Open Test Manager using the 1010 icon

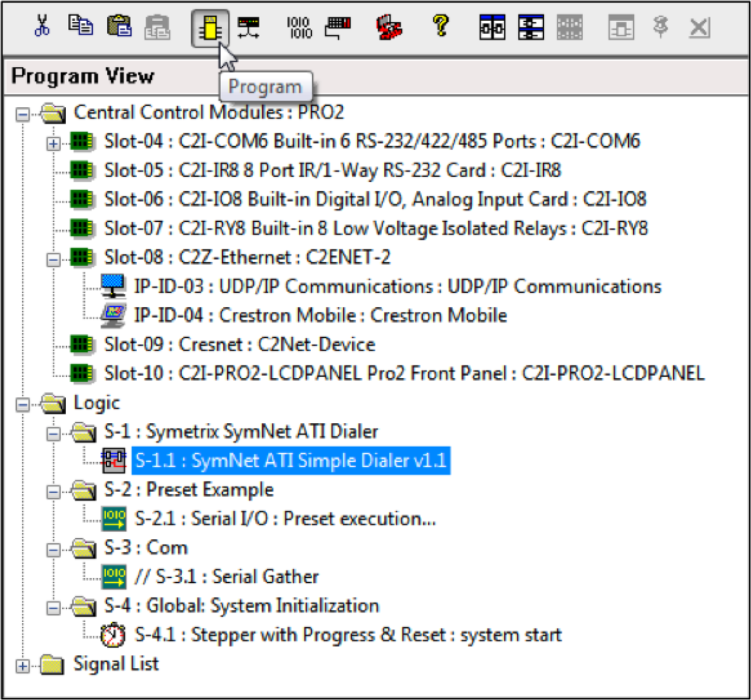tap(299, 26)
